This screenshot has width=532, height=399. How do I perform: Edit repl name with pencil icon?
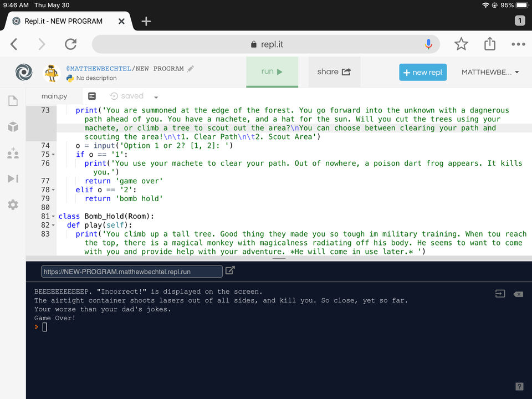(191, 69)
